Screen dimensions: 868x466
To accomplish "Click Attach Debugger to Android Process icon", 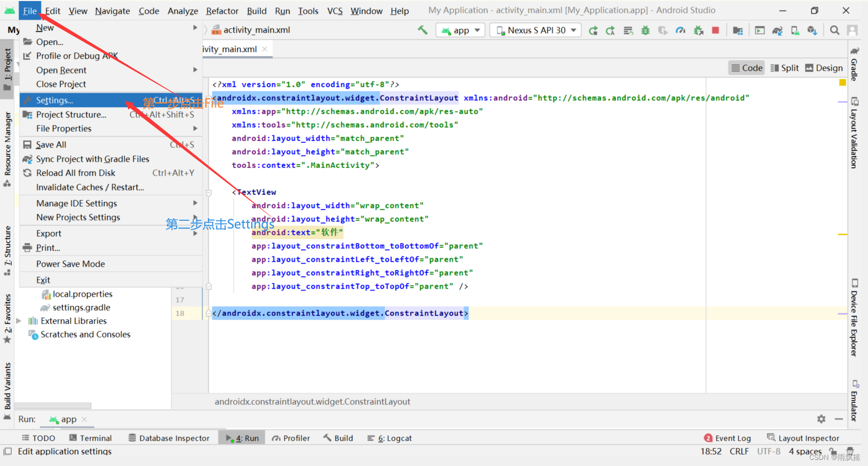I will (698, 31).
